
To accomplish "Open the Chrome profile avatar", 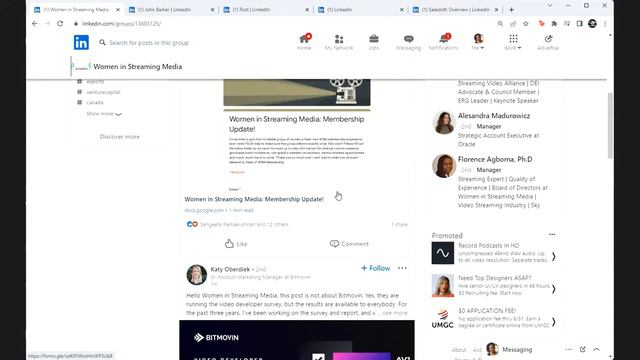I will tap(592, 24).
